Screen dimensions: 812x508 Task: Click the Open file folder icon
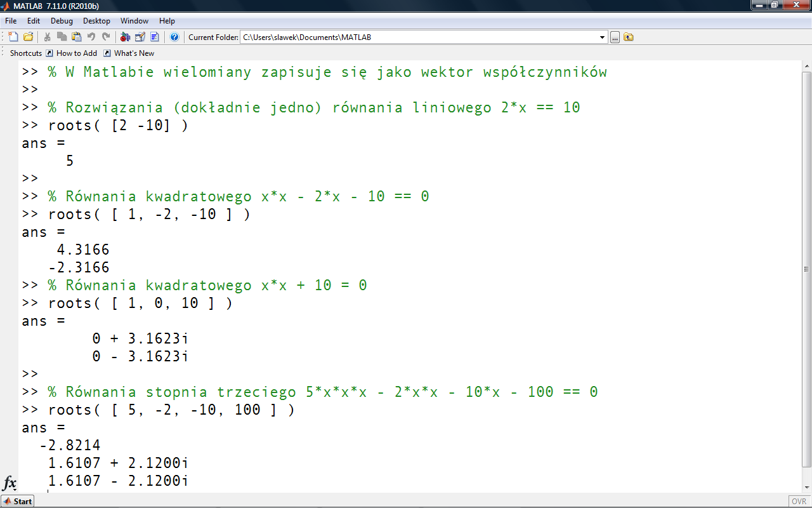[x=28, y=37]
